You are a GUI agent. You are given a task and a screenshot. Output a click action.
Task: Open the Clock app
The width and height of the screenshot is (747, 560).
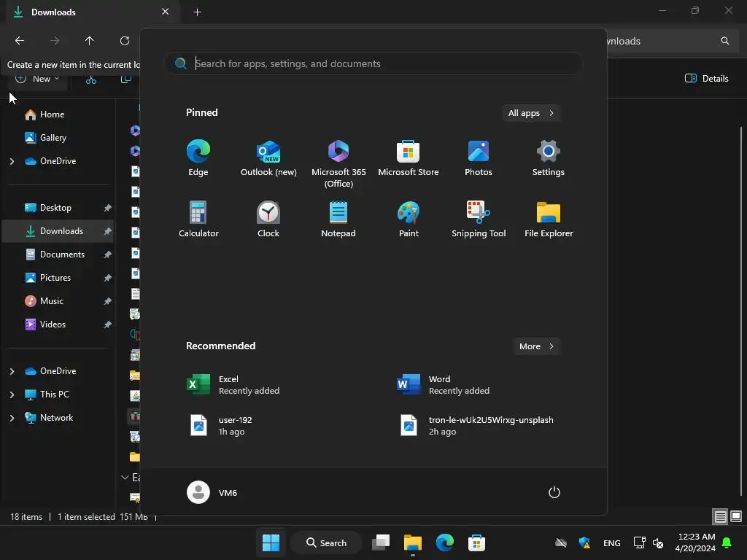click(x=268, y=219)
